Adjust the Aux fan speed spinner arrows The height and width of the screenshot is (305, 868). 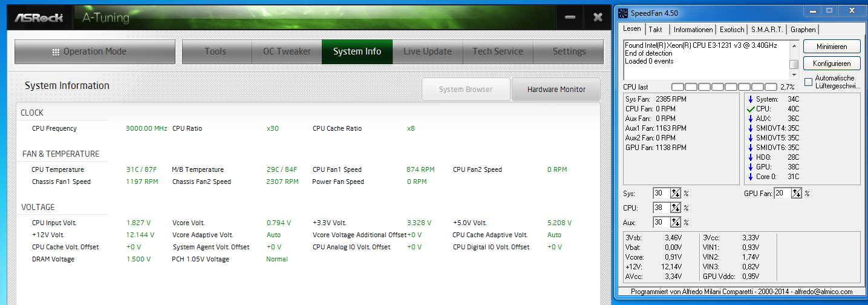coord(676,223)
